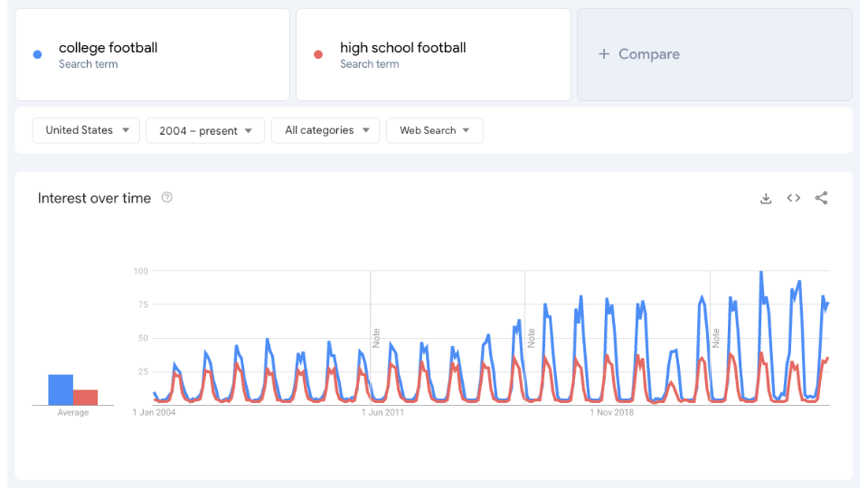Open the Interest over time help icon

166,198
